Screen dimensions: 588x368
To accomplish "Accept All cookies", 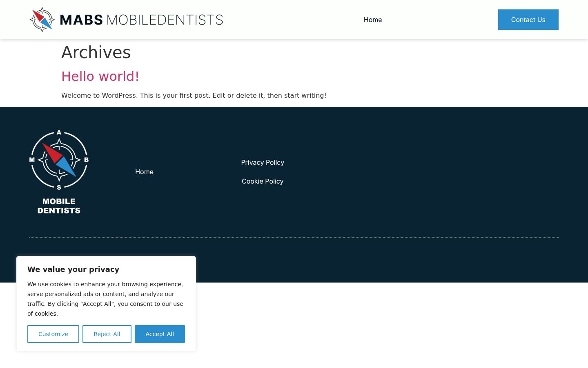I will 160,334.
